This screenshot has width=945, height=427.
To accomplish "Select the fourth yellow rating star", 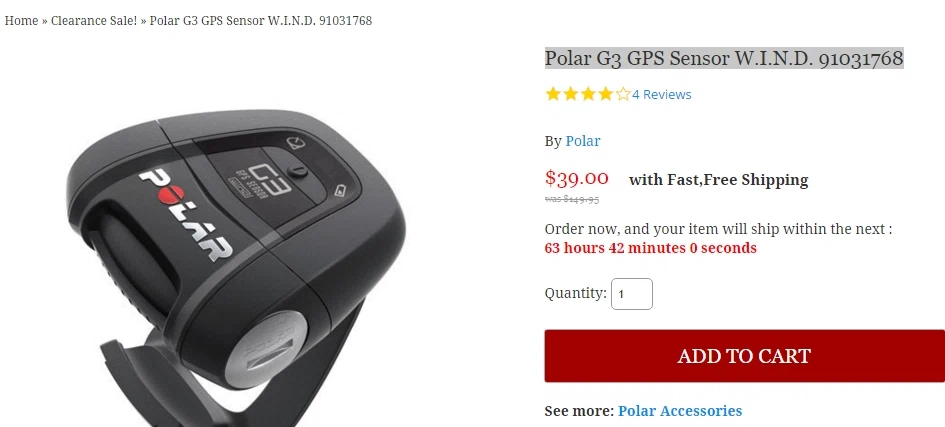I will [605, 94].
